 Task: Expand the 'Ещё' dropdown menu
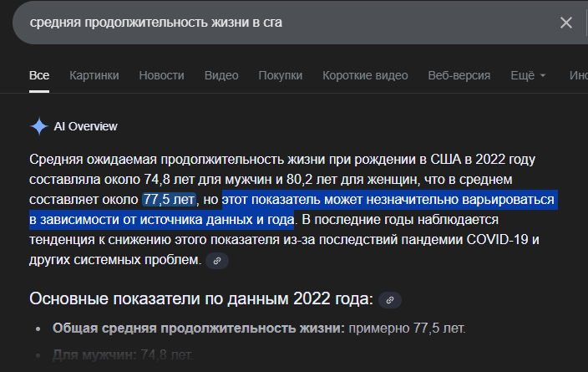pos(528,75)
